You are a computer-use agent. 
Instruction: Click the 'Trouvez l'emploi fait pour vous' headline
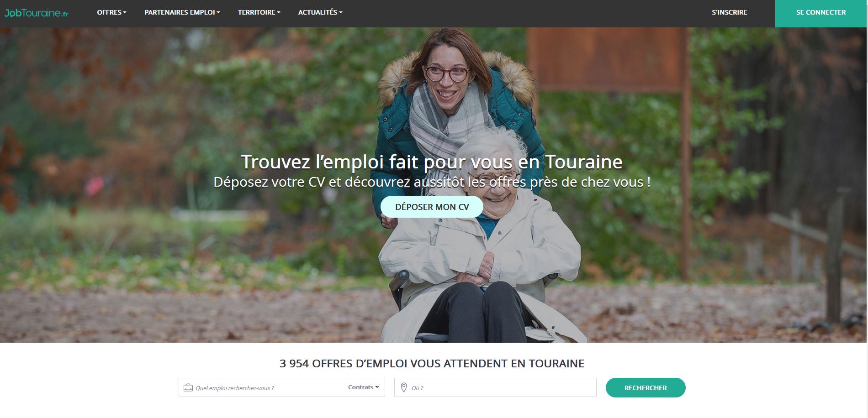point(431,162)
